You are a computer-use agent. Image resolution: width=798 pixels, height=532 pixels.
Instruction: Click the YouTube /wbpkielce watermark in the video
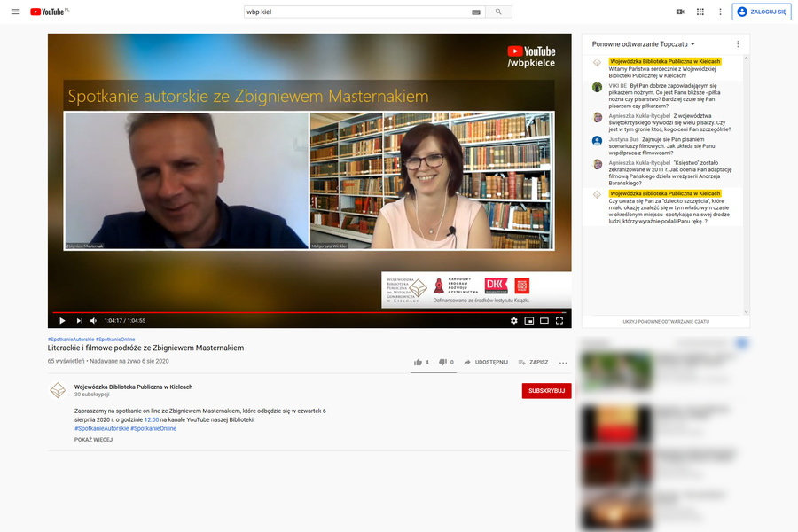click(x=531, y=57)
